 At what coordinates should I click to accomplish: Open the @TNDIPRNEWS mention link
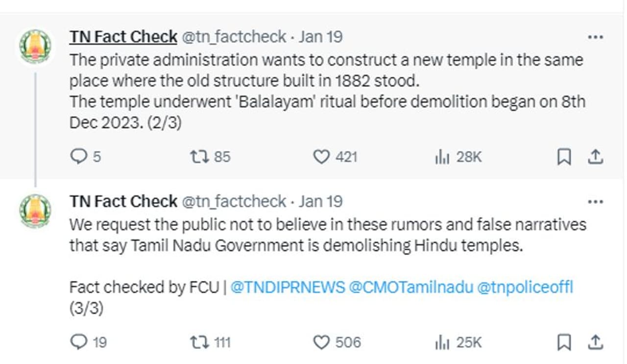(x=288, y=287)
